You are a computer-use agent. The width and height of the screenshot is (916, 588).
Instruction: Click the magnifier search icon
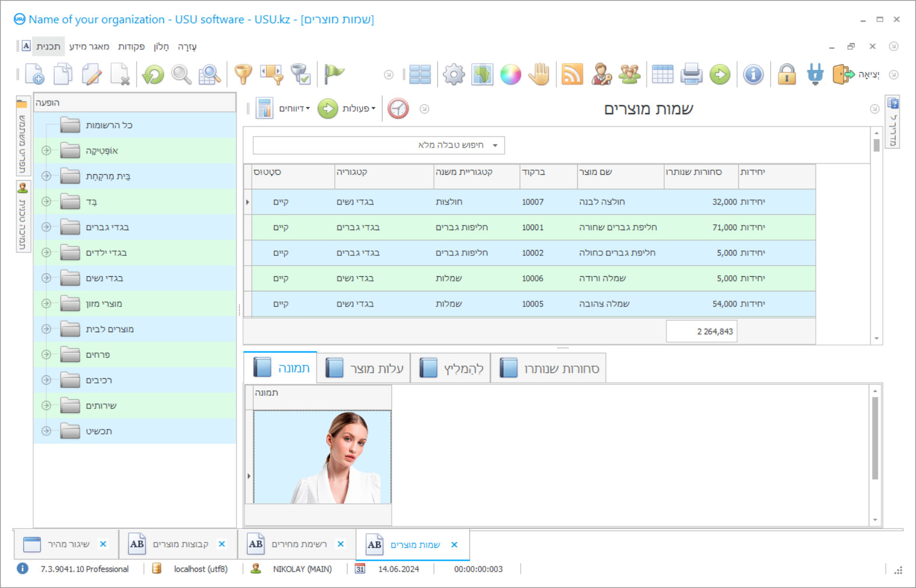tap(181, 75)
